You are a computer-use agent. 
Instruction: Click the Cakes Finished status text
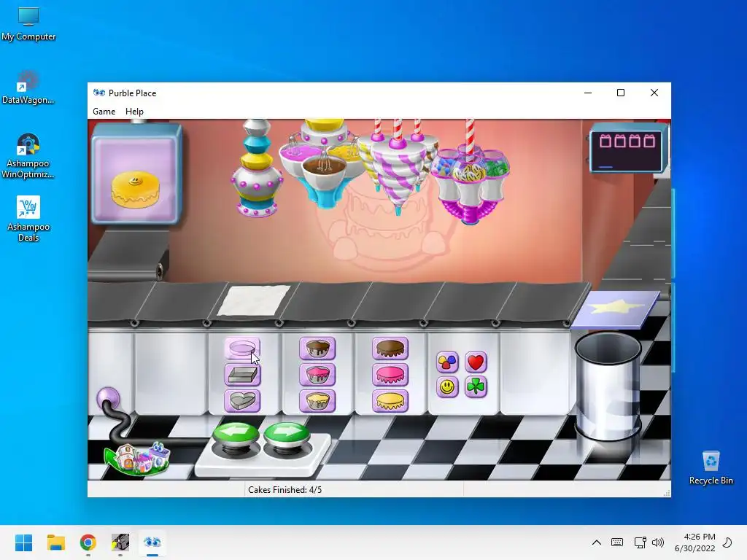(285, 489)
